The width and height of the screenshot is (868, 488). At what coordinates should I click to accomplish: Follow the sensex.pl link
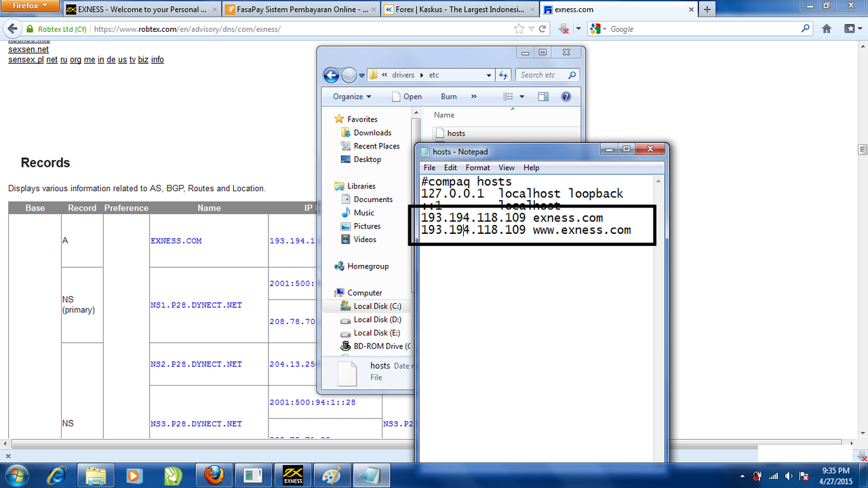click(x=26, y=60)
